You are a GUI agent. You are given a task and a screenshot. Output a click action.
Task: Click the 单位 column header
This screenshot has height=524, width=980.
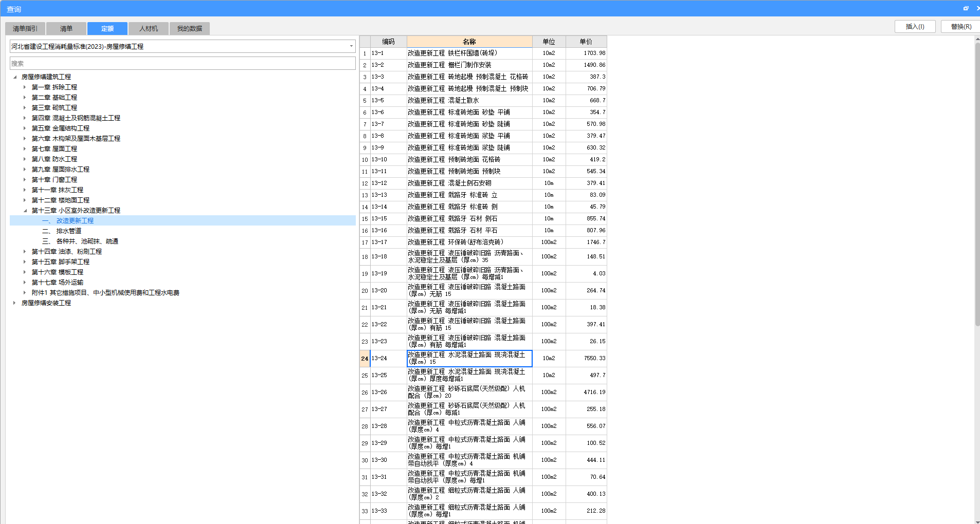tap(549, 42)
